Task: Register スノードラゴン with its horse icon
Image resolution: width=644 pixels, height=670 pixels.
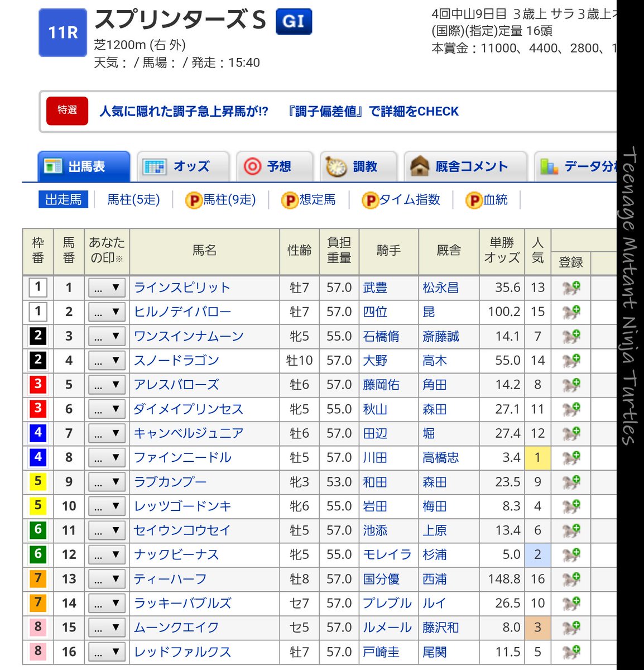Action: point(571,361)
